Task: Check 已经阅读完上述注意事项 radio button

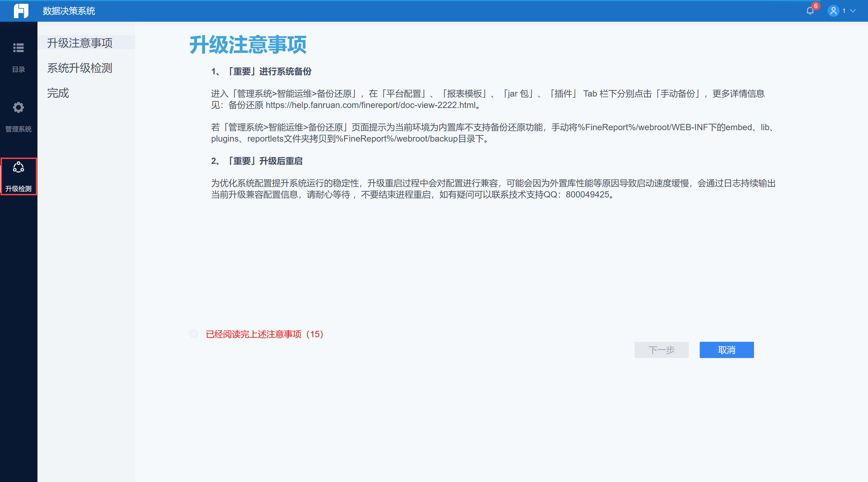Action: pyautogui.click(x=194, y=333)
